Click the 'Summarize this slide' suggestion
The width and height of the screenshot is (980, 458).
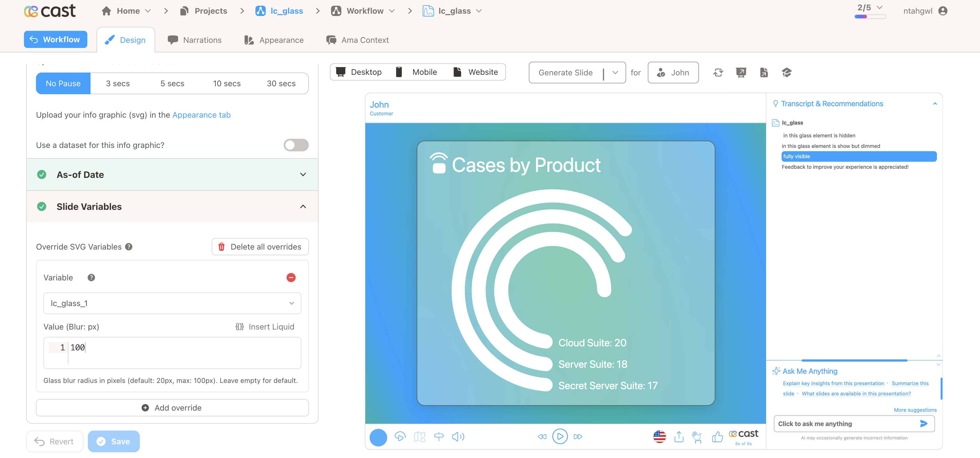(910, 383)
